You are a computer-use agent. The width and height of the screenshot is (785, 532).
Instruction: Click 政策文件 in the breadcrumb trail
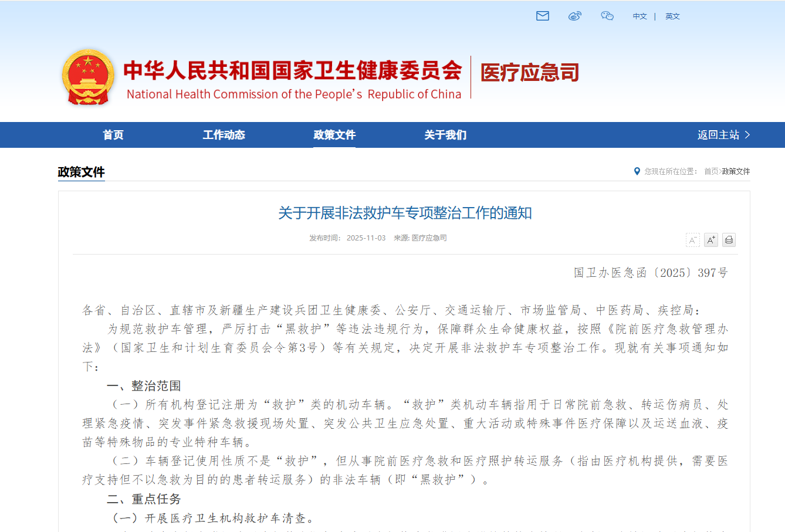pos(736,171)
